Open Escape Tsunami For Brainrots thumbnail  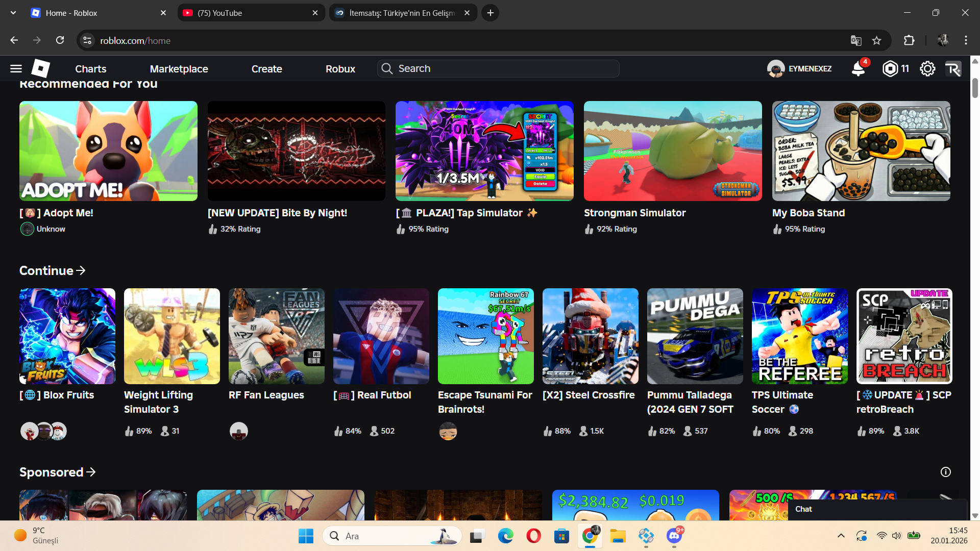486,336
